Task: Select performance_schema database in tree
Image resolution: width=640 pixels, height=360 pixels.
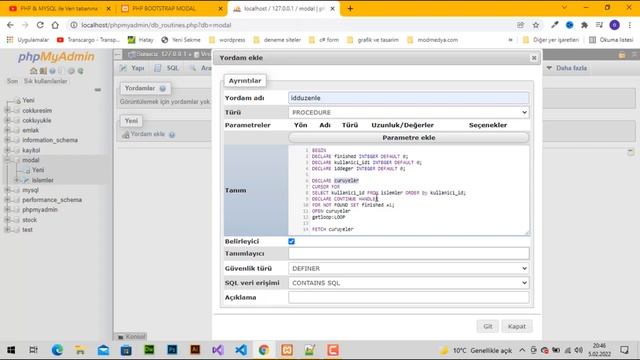Action: click(52, 200)
